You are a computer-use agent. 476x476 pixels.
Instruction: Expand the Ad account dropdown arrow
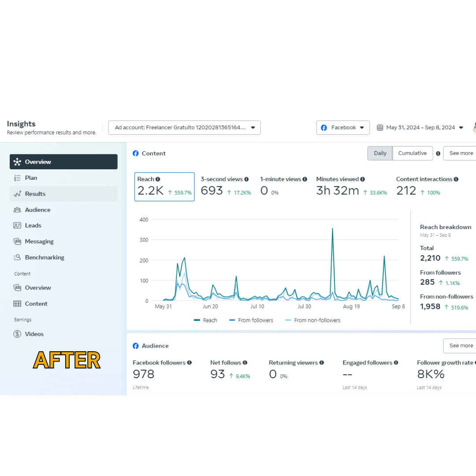[x=253, y=127]
